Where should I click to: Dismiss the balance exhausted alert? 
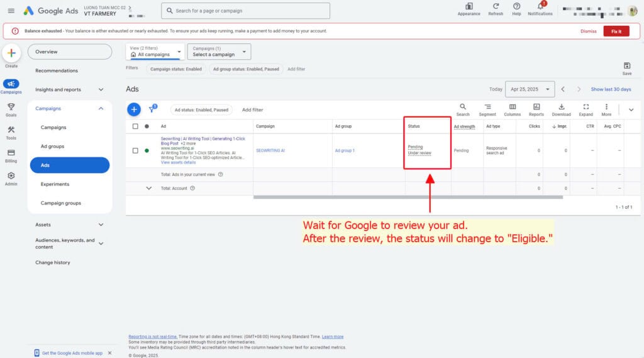click(x=588, y=31)
